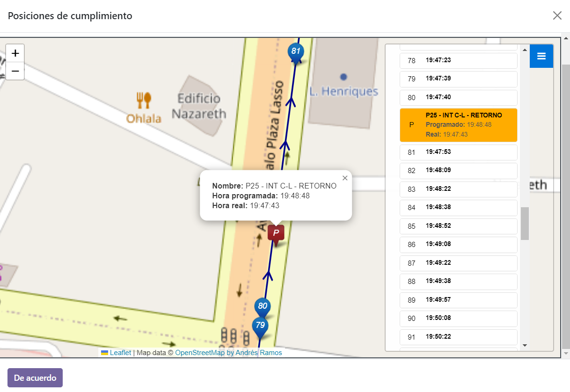Select position 84 at 19:48:38
Viewport: 570px width, 392px height.
459,207
